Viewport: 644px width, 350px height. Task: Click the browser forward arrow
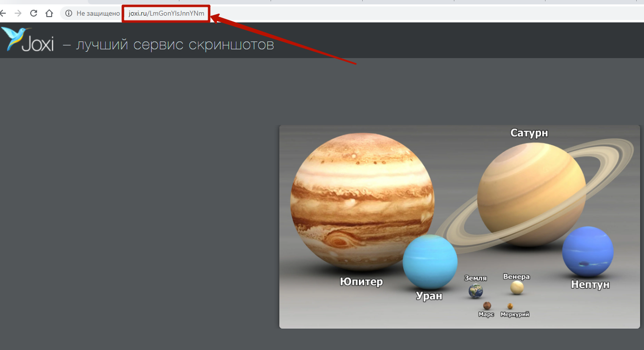(x=18, y=13)
